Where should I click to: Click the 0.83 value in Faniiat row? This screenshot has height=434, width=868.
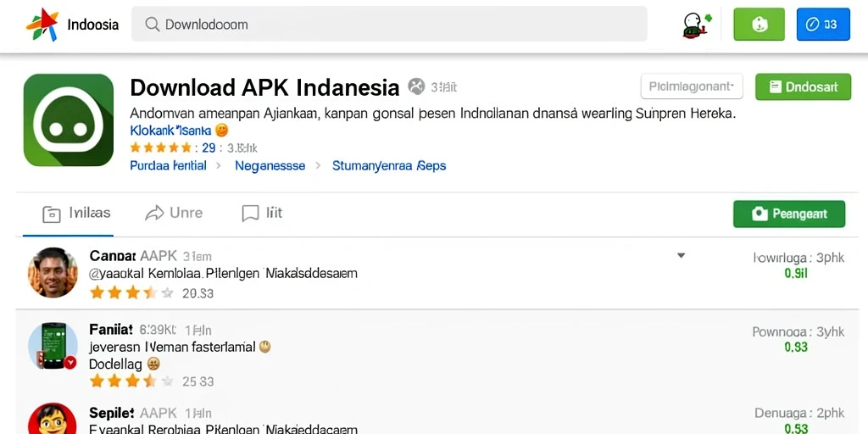click(796, 347)
